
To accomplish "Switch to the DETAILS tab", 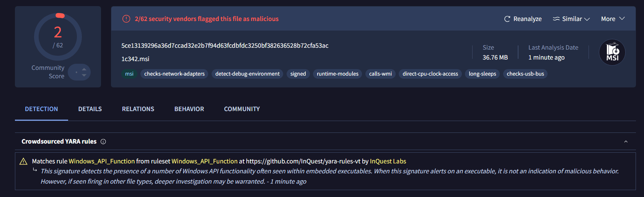I will point(90,109).
